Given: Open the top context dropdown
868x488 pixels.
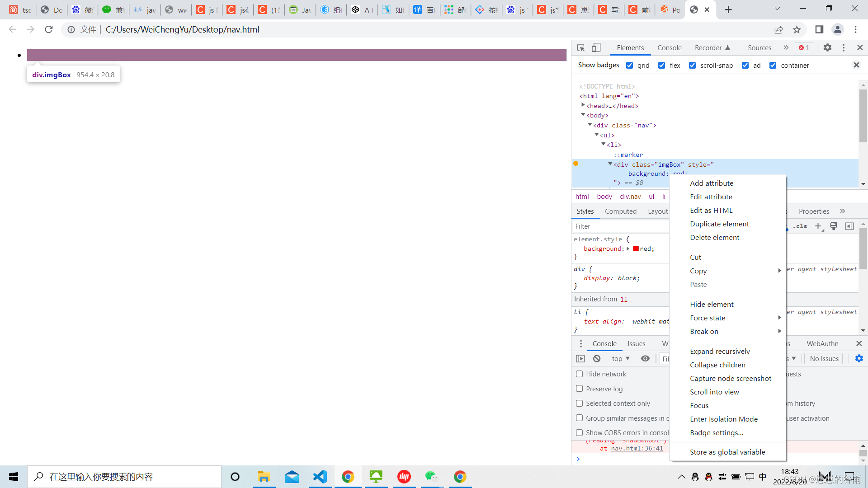Looking at the screenshot, I should click(620, 358).
